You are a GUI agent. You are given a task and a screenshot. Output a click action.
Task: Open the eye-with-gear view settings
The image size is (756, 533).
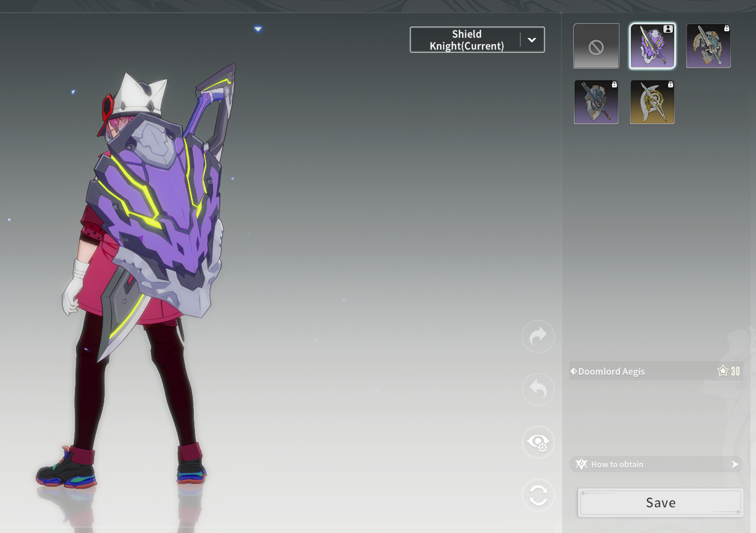tap(538, 442)
